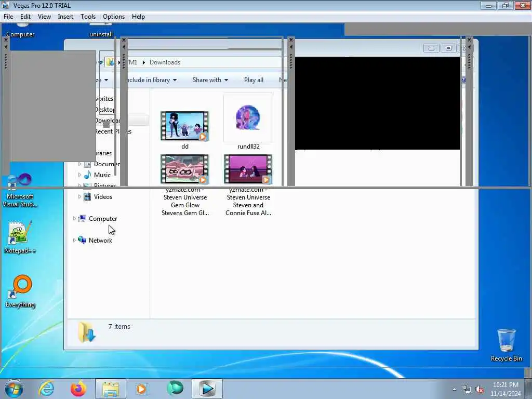This screenshot has width=532, height=399.
Task: Open the File menu in Vegas Pro
Action: tap(8, 17)
